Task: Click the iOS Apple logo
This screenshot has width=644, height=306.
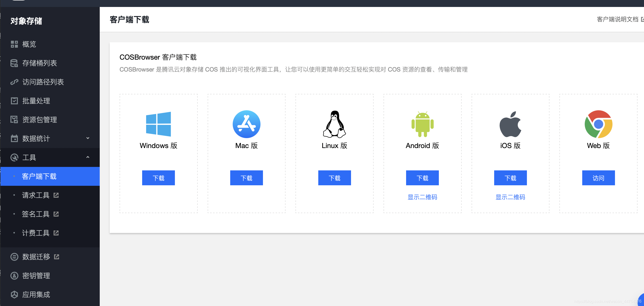Action: tap(511, 124)
